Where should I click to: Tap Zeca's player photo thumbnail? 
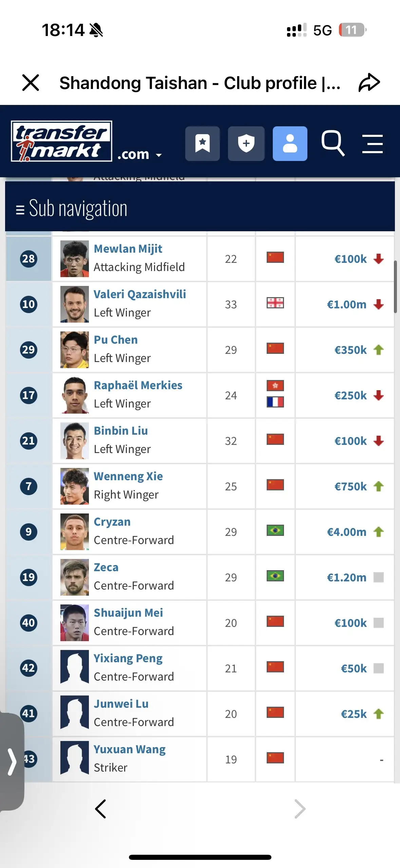75,577
